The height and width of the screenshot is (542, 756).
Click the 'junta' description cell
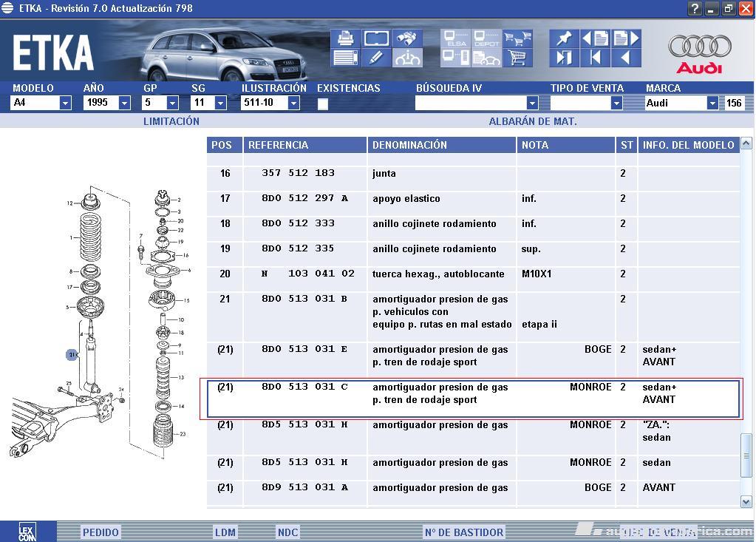(384, 174)
